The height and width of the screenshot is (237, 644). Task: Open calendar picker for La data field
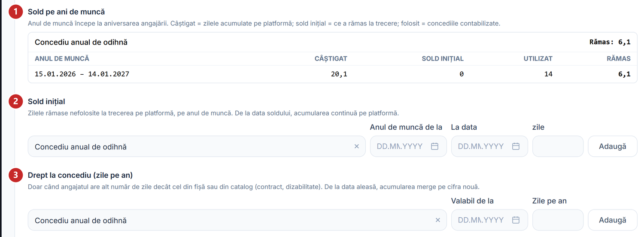pos(516,146)
